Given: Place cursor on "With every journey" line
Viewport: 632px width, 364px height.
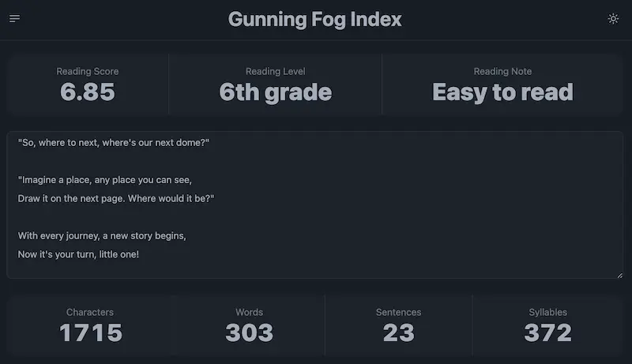Looking at the screenshot, I should click(x=102, y=235).
